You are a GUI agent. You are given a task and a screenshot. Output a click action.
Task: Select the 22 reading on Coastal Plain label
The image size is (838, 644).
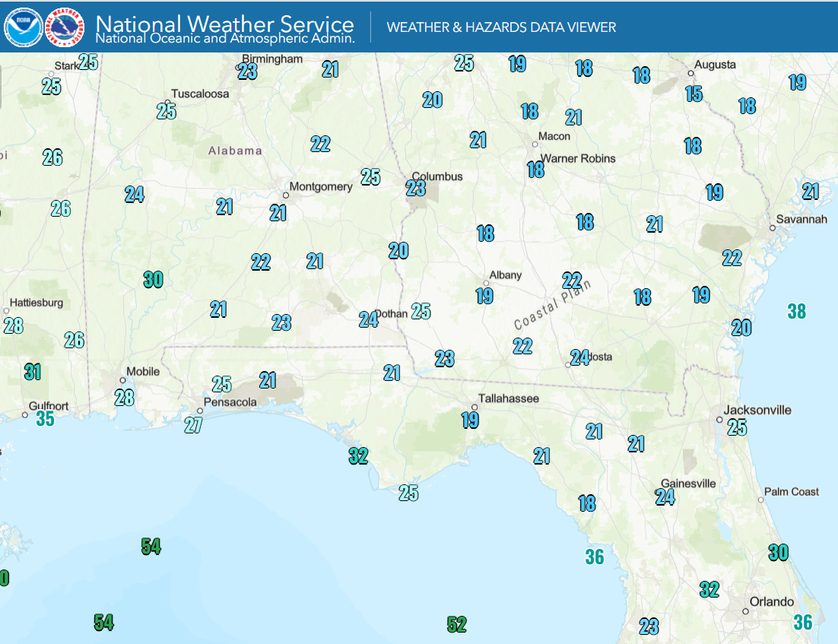pos(572,280)
